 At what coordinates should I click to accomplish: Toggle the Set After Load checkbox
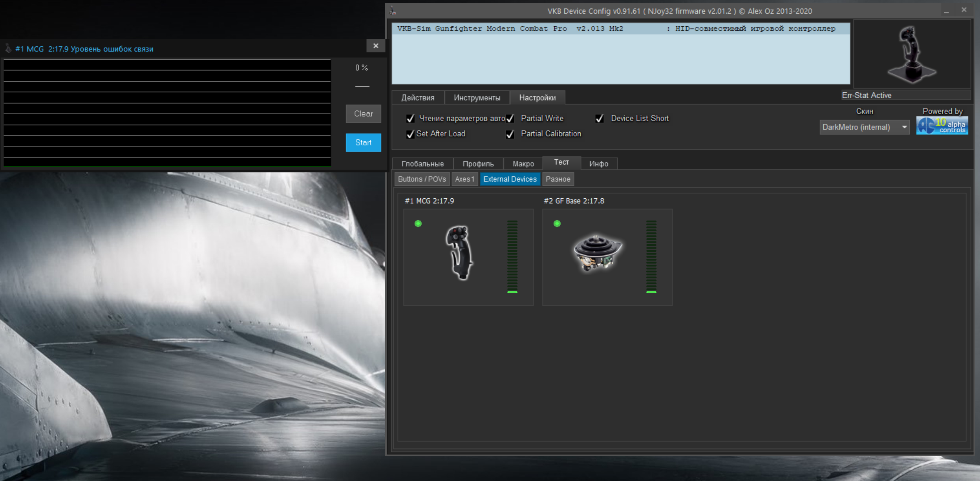coord(410,134)
